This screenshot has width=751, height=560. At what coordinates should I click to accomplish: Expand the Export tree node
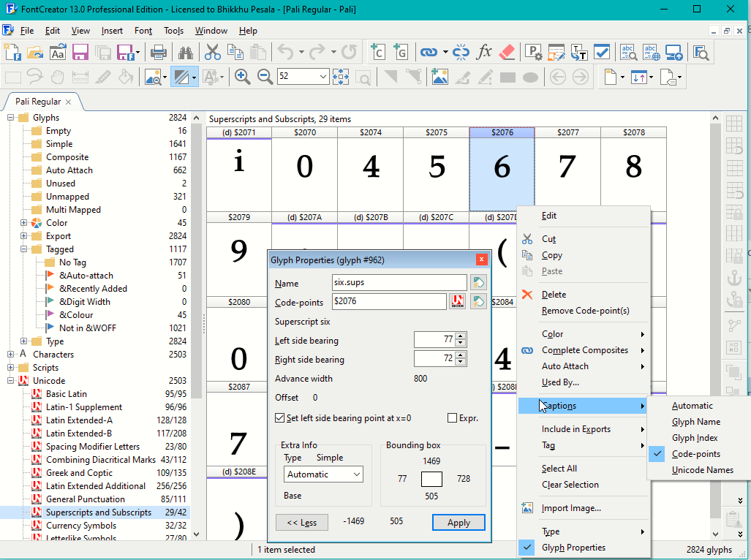(x=23, y=236)
